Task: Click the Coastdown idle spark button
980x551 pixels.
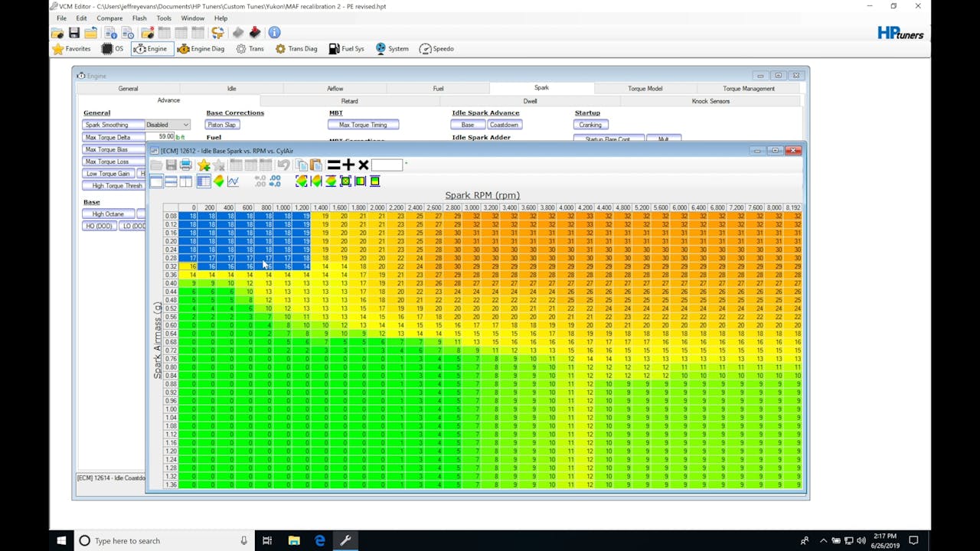Action: point(504,125)
